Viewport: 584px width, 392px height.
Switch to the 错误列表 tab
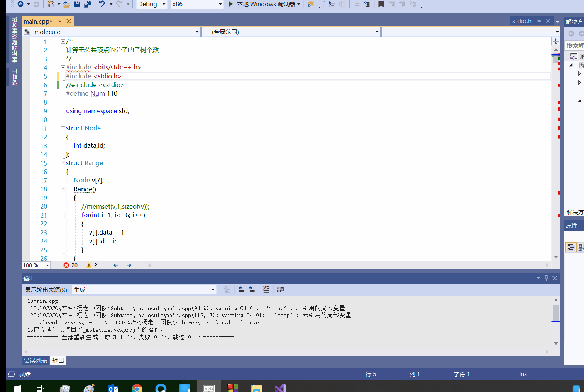point(35,360)
